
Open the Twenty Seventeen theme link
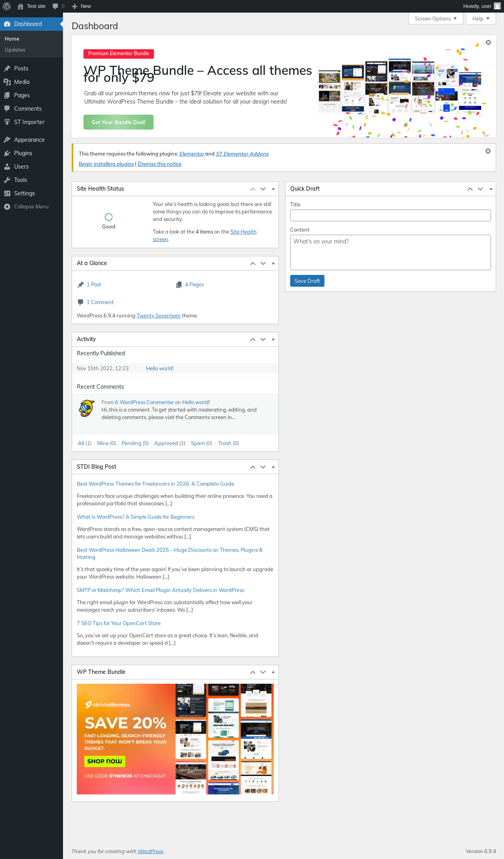tap(159, 316)
